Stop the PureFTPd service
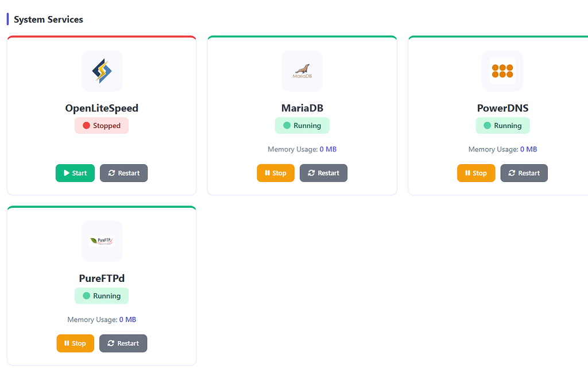Screen dimensions: 588x376 click(x=75, y=343)
